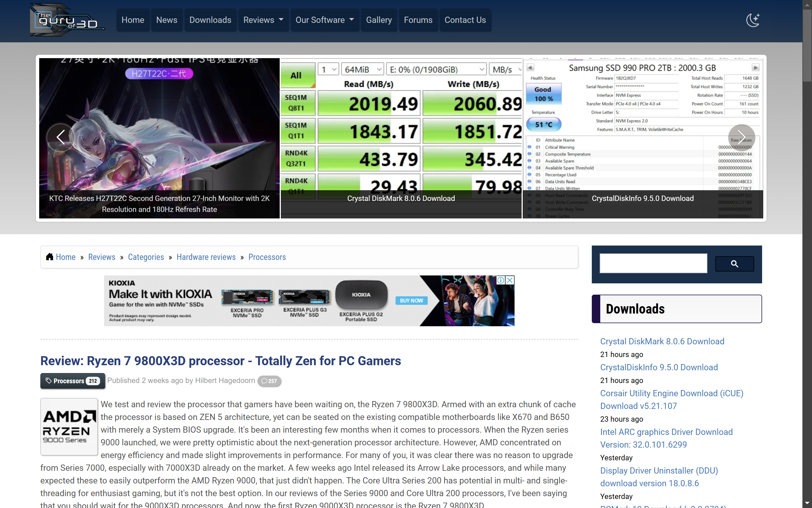Click into the sidebar search field
This screenshot has width=812, height=508.
(x=653, y=263)
